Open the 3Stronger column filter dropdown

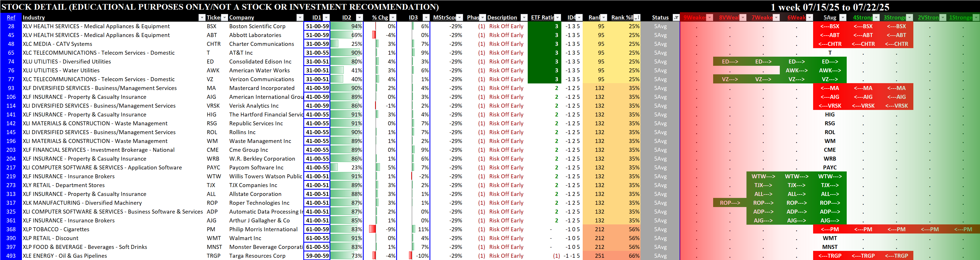pyautogui.click(x=909, y=17)
